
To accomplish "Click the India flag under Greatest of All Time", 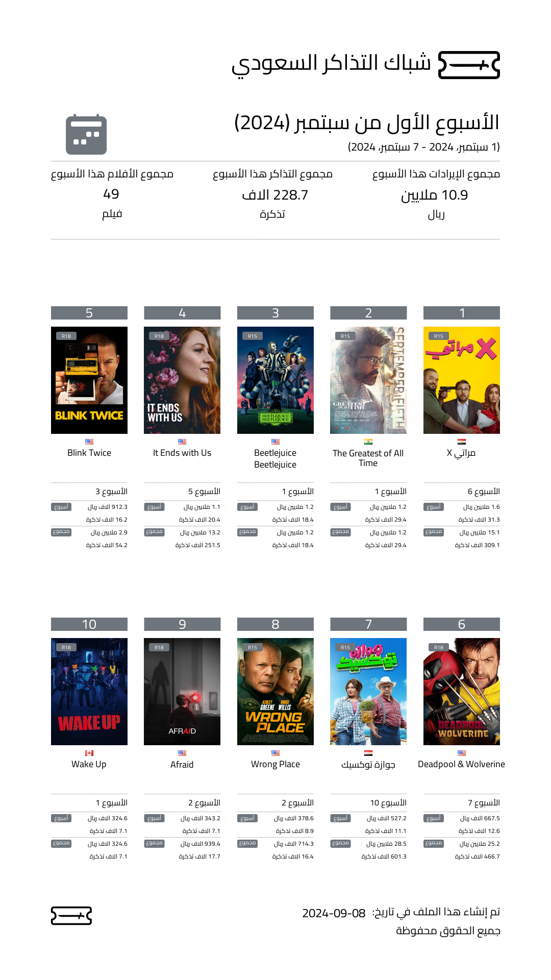I will (368, 442).
